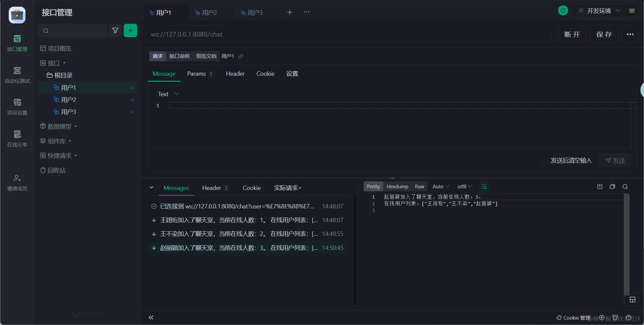Select the Raw view mode

coord(419,187)
